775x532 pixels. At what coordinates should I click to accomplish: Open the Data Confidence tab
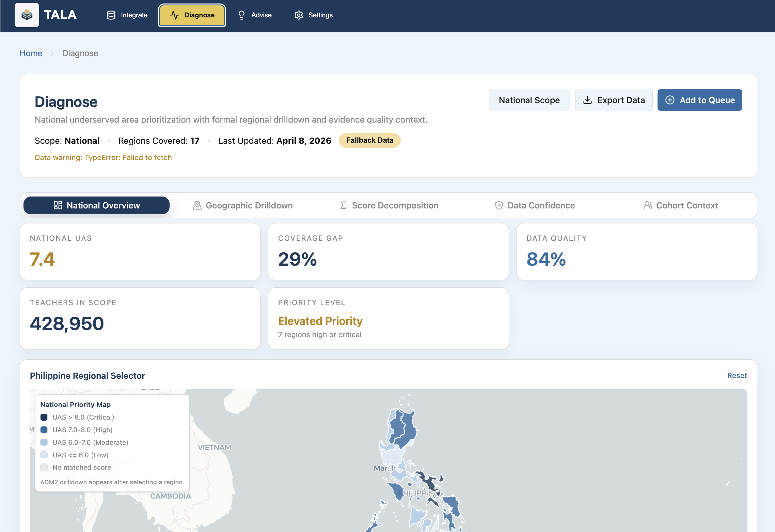tap(535, 205)
